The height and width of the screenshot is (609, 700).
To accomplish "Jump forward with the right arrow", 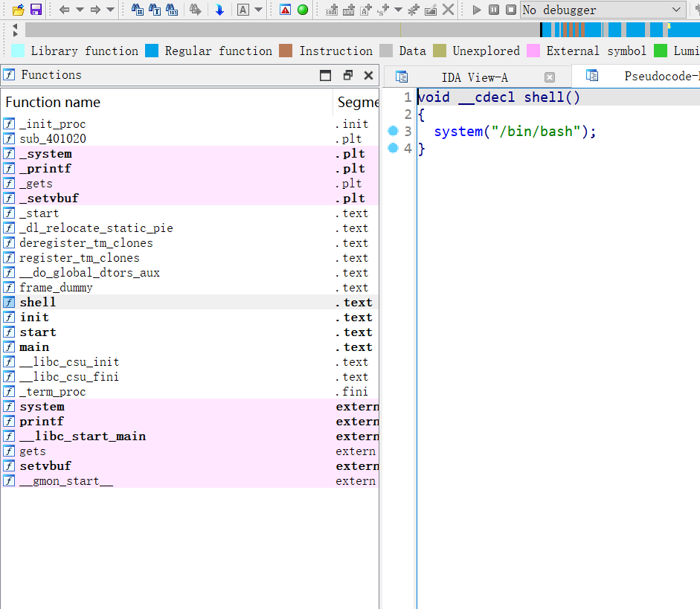I will point(95,10).
